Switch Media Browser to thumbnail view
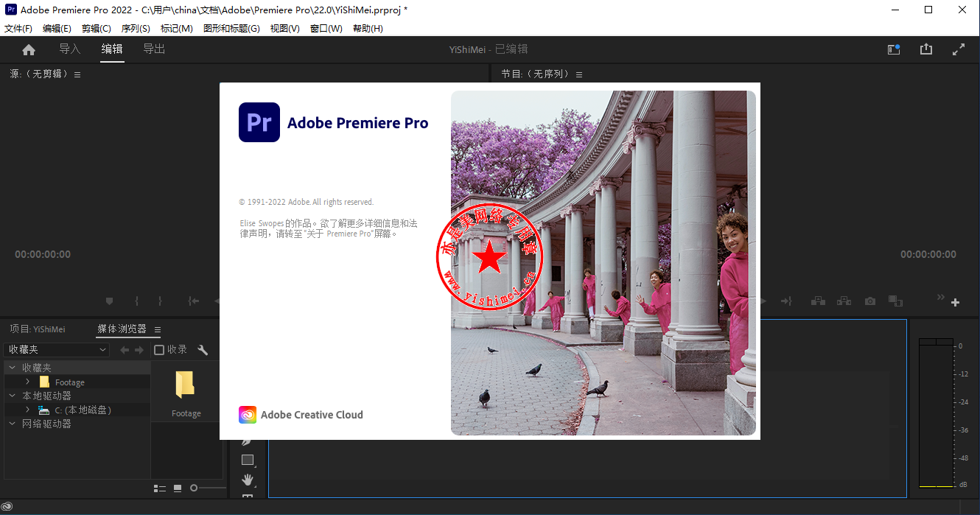The height and width of the screenshot is (515, 980). [x=178, y=488]
